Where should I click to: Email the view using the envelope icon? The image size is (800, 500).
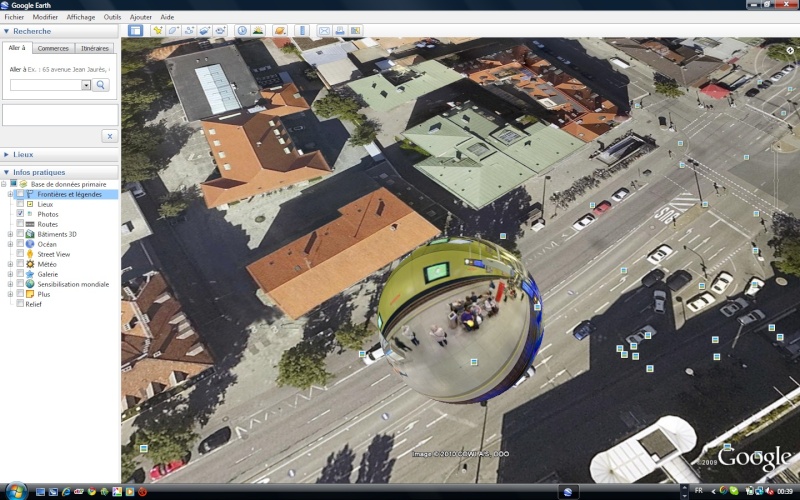pos(324,31)
